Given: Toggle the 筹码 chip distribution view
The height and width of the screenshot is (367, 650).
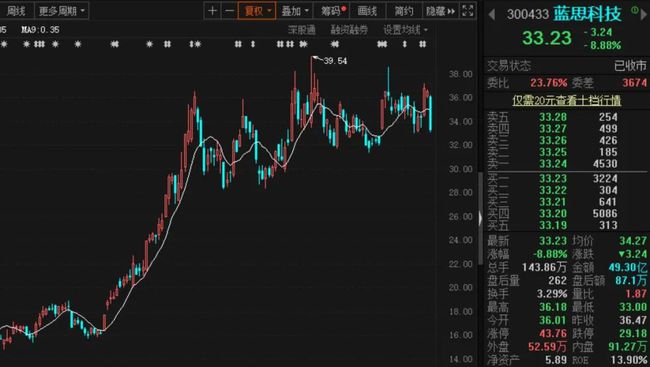Looking at the screenshot, I should click(x=333, y=11).
